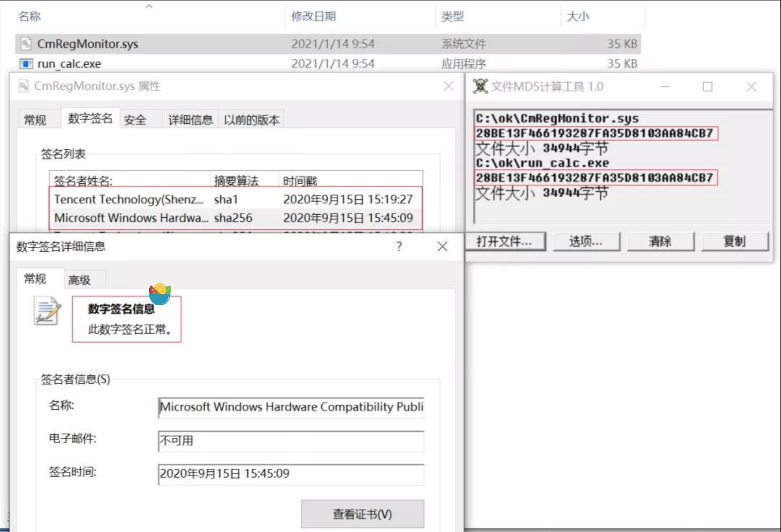Sort by 大小 column header

pos(578,17)
